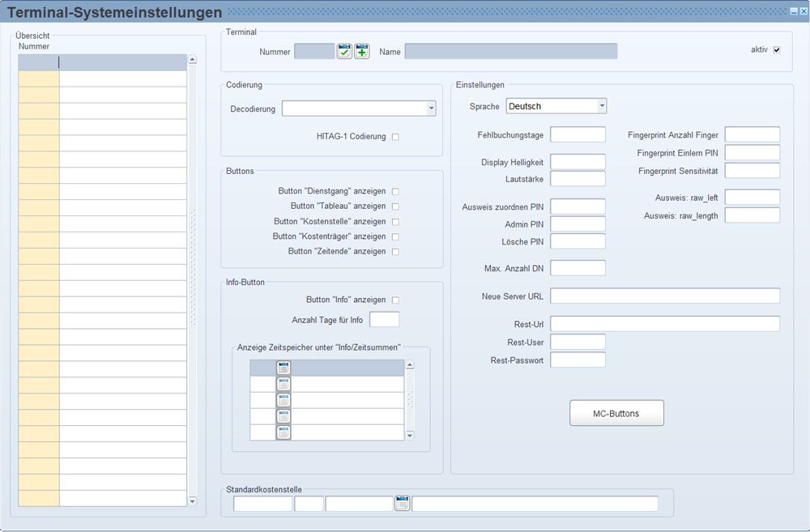Click the Max. Anzahl DN field

point(578,268)
